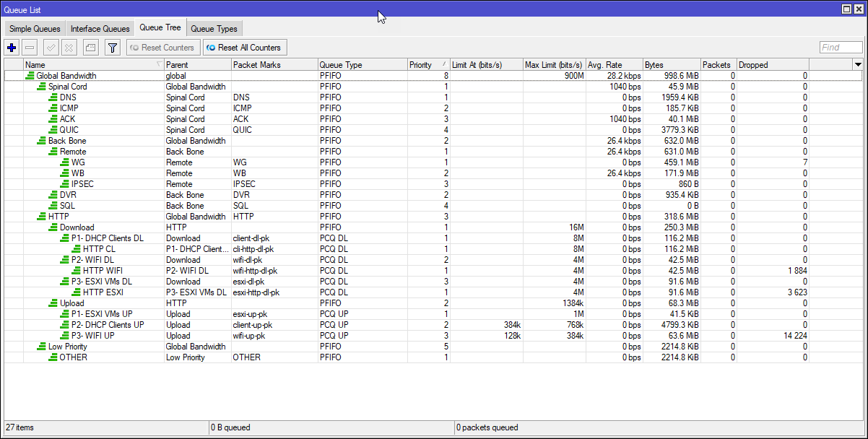Click the HTTP CL queue icon
The image size is (868, 439).
tap(76, 249)
